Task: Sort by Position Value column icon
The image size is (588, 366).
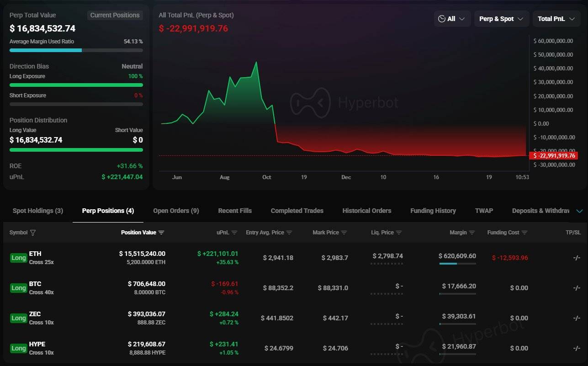Action: pyautogui.click(x=161, y=233)
